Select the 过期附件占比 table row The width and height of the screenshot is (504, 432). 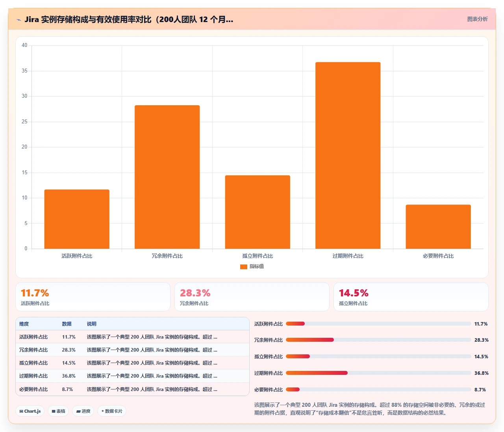tap(132, 376)
